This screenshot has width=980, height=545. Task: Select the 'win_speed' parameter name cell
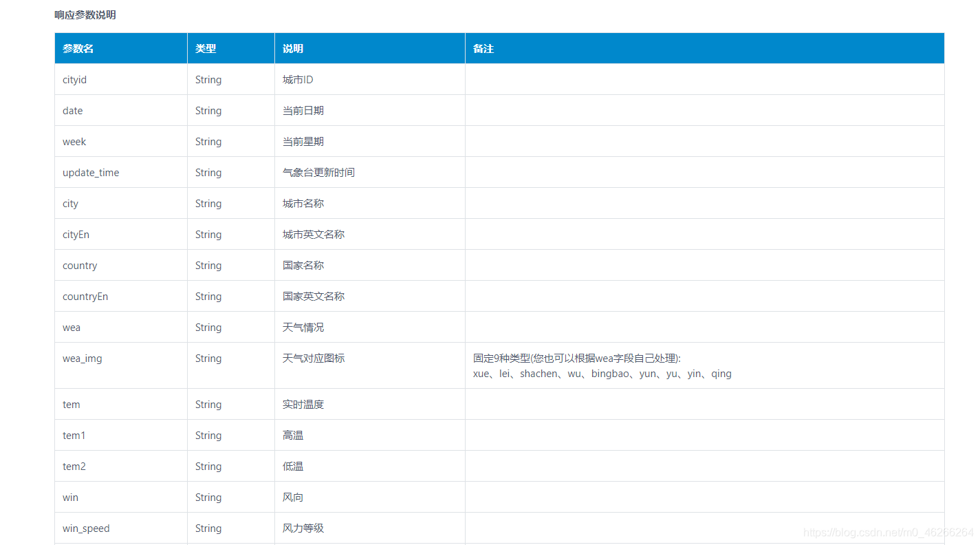point(121,528)
